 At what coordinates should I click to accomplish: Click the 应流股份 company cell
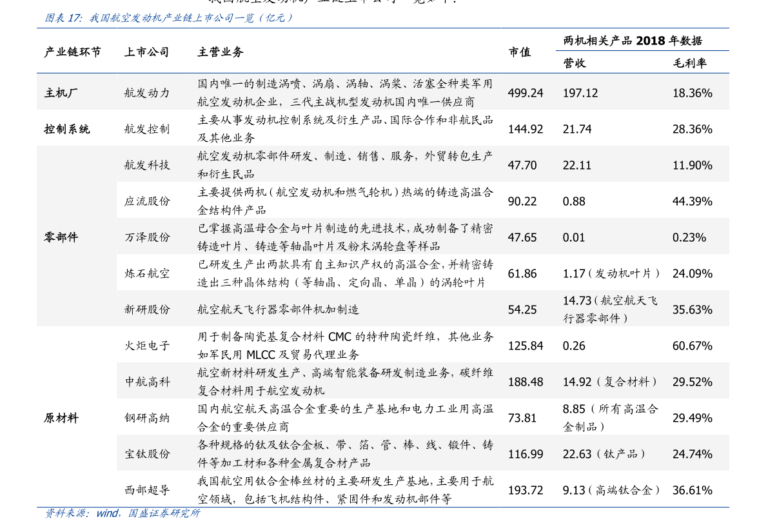149,201
